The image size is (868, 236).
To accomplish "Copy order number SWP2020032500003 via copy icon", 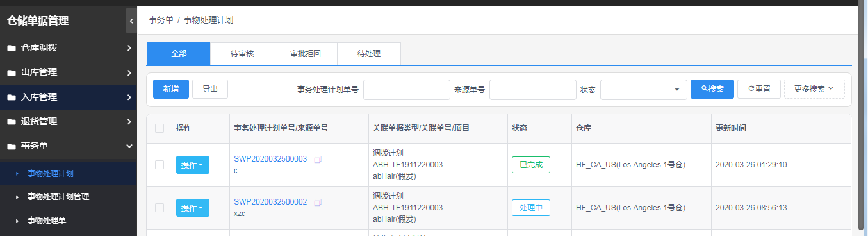I will [318, 159].
